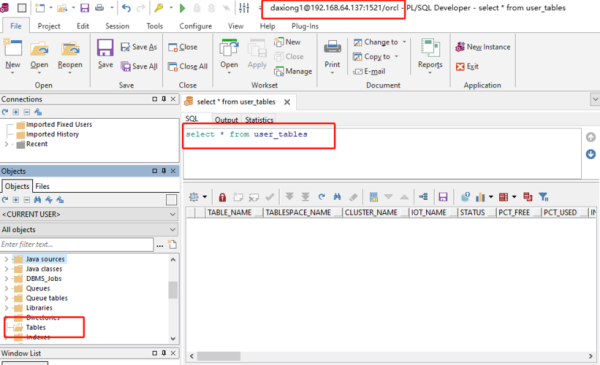Open the Project ribbon tab
The image size is (600, 365).
(x=49, y=26)
